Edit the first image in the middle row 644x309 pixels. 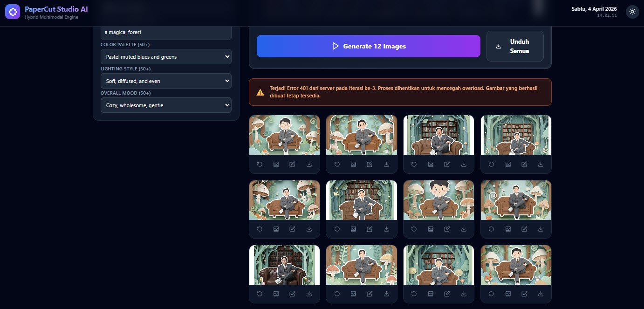[x=292, y=229]
